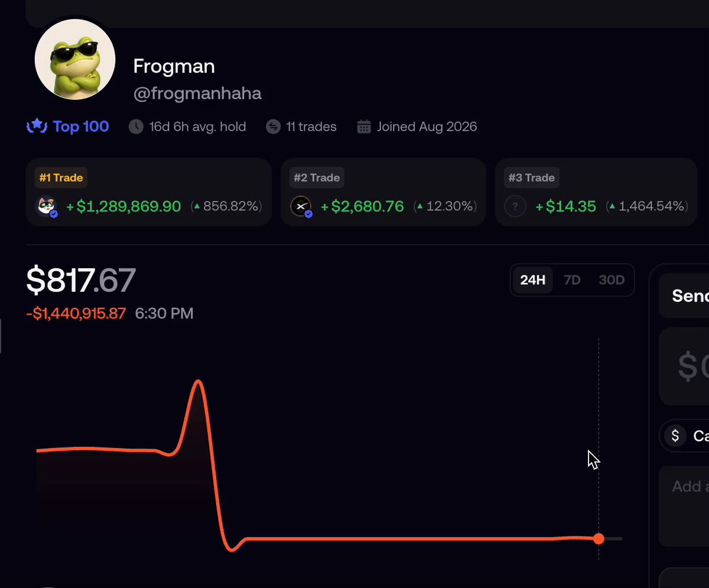Switch chart to the 7D range

coord(572,280)
